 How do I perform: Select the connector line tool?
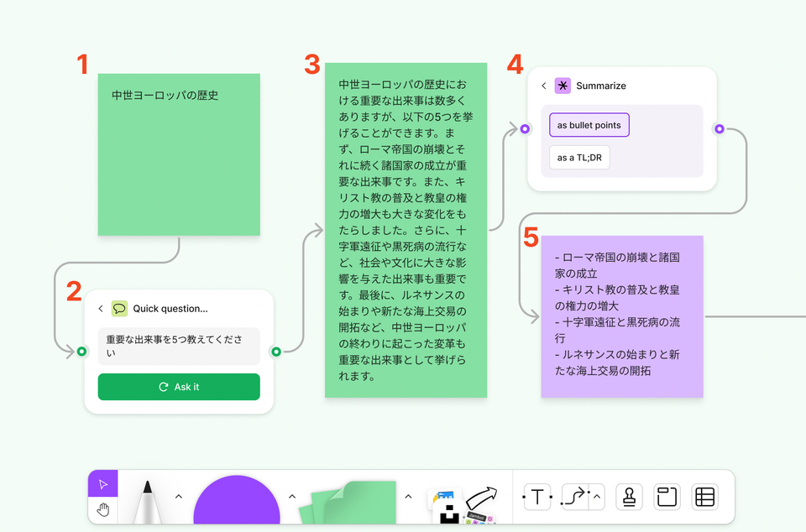(x=575, y=497)
